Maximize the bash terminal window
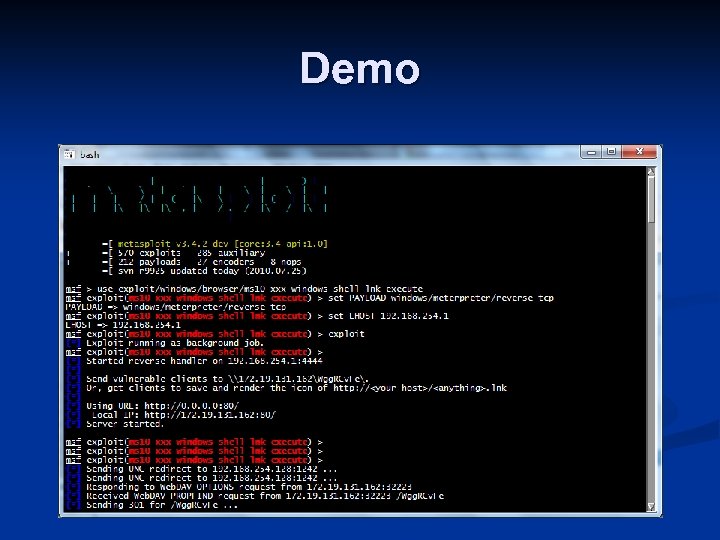 pyautogui.click(x=611, y=152)
